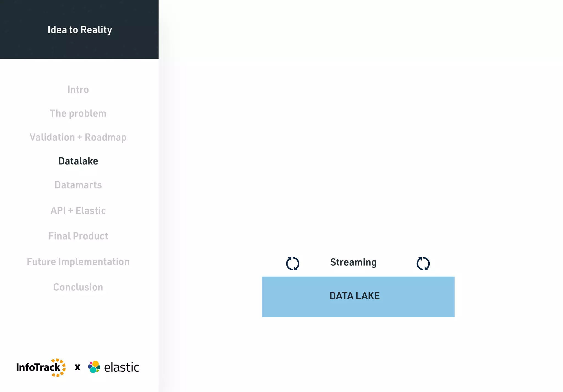Click the Streaming label
The image size is (563, 392).
(x=353, y=262)
